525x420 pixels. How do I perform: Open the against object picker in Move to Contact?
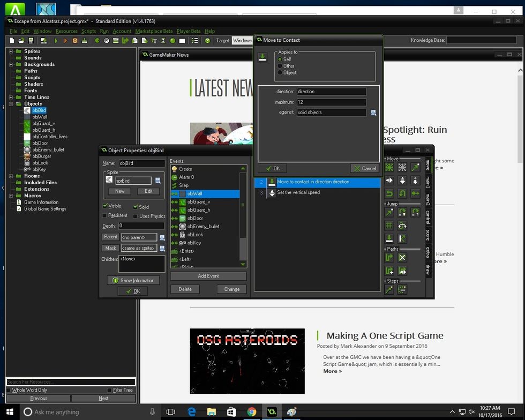click(373, 112)
